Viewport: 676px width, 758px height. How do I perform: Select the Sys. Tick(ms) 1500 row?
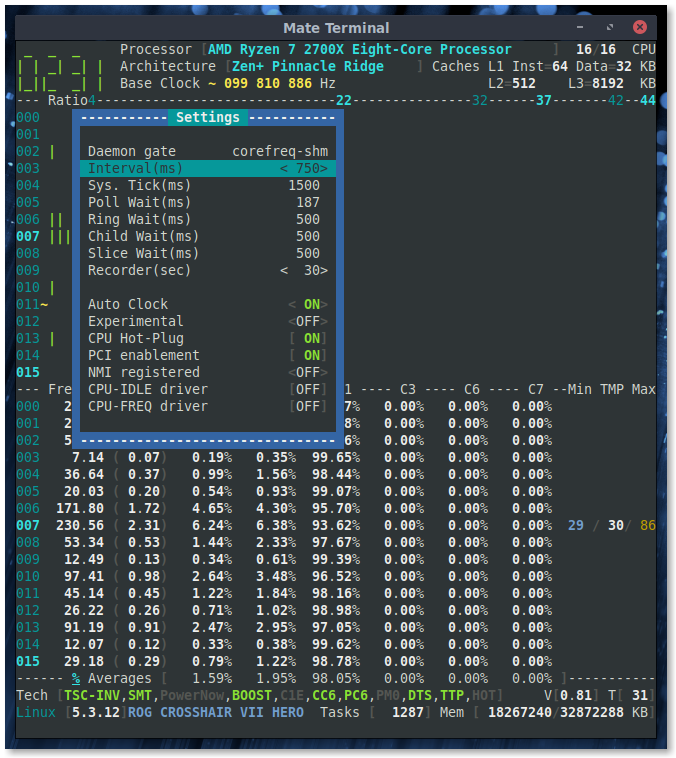pyautogui.click(x=208, y=185)
